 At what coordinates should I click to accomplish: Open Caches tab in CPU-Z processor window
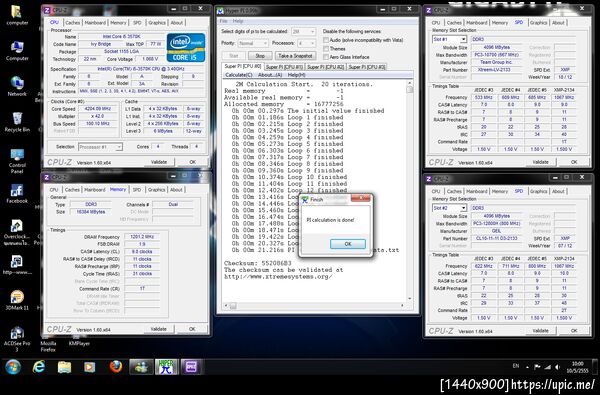coord(72,23)
